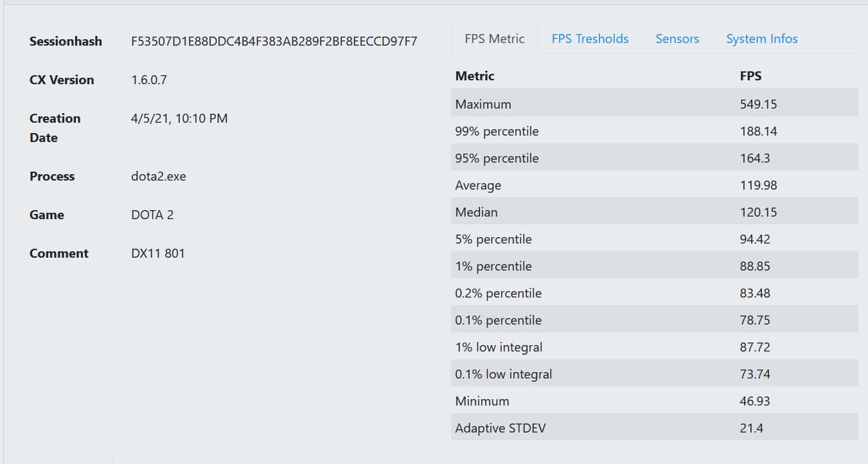The height and width of the screenshot is (464, 868).
Task: Click the FPS Metric tab
Action: (x=495, y=39)
